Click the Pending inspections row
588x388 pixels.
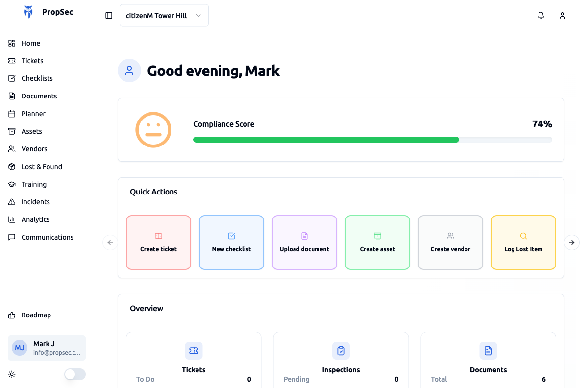coord(341,379)
